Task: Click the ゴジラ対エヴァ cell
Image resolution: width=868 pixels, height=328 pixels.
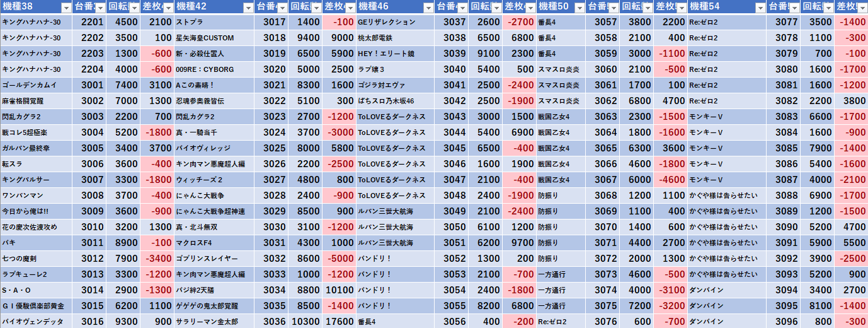Action: [x=396, y=85]
